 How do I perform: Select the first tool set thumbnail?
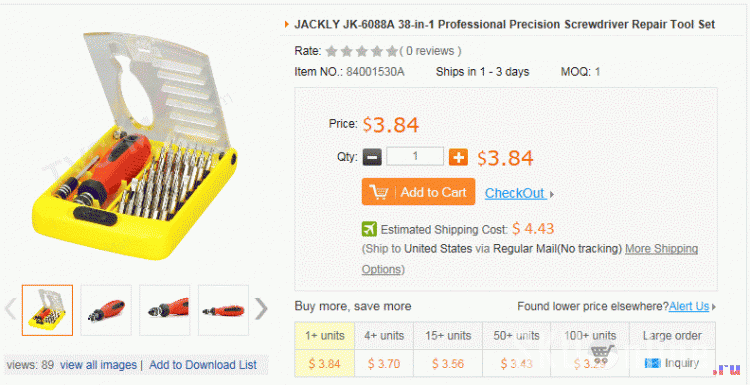tap(47, 310)
